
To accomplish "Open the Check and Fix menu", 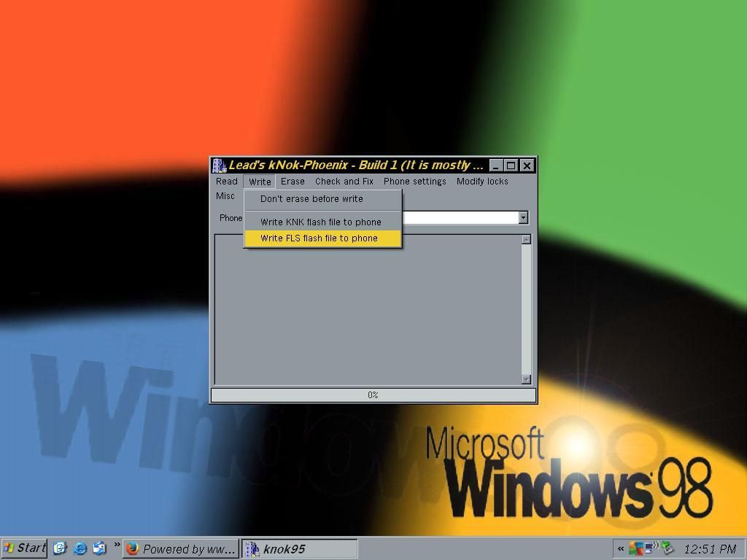I will pyautogui.click(x=344, y=182).
